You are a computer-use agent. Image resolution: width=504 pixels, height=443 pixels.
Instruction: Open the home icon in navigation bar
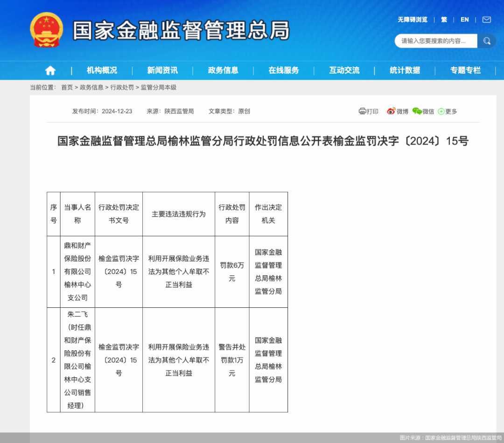pos(50,70)
